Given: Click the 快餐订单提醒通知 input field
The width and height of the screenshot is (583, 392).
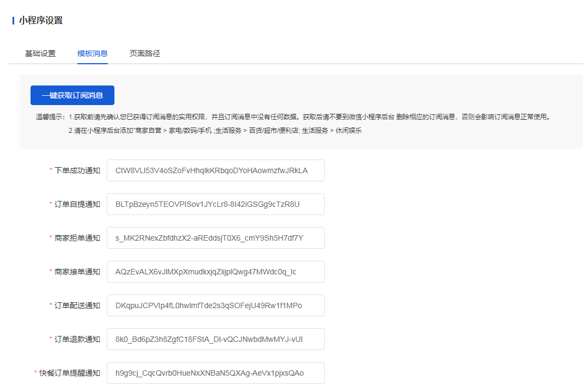Looking at the screenshot, I should click(x=216, y=373).
